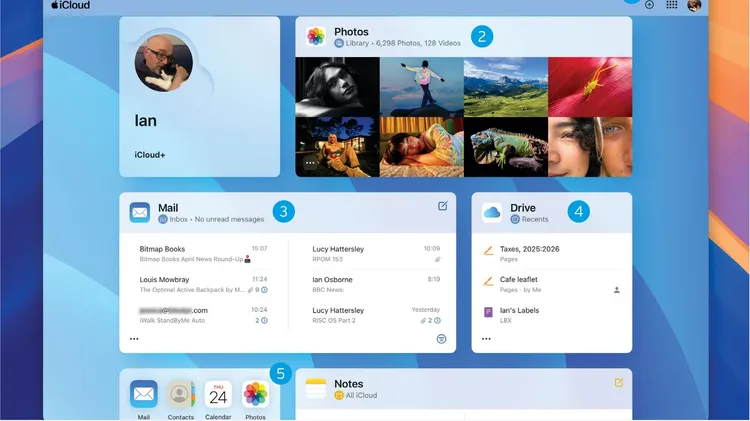This screenshot has height=421, width=750.
Task: Open the Notes tile title
Action: click(349, 384)
